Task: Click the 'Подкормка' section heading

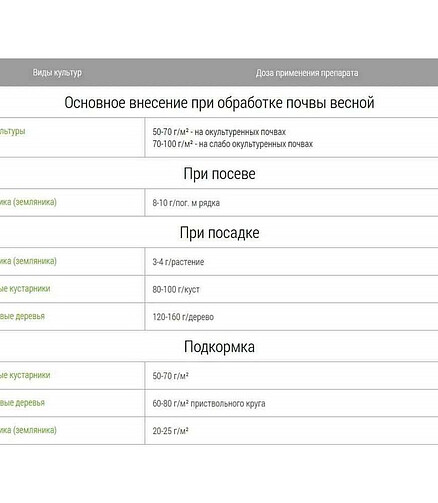Action: click(219, 346)
